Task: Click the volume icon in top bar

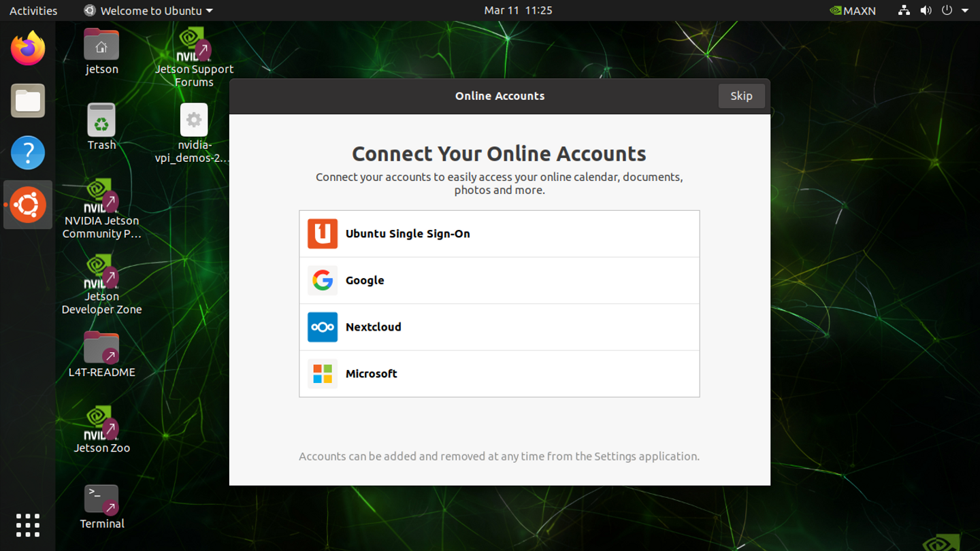Action: (926, 10)
